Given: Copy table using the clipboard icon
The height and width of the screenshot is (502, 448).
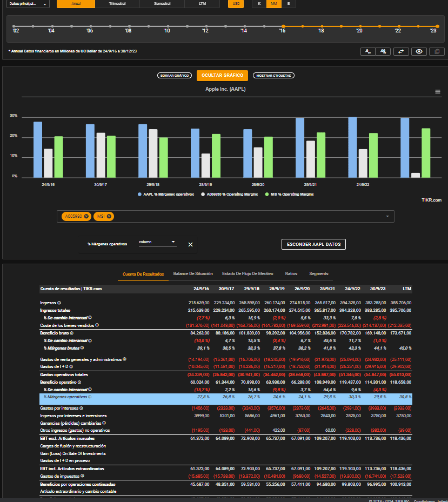Looking at the screenshot, I should pyautogui.click(x=437, y=51).
